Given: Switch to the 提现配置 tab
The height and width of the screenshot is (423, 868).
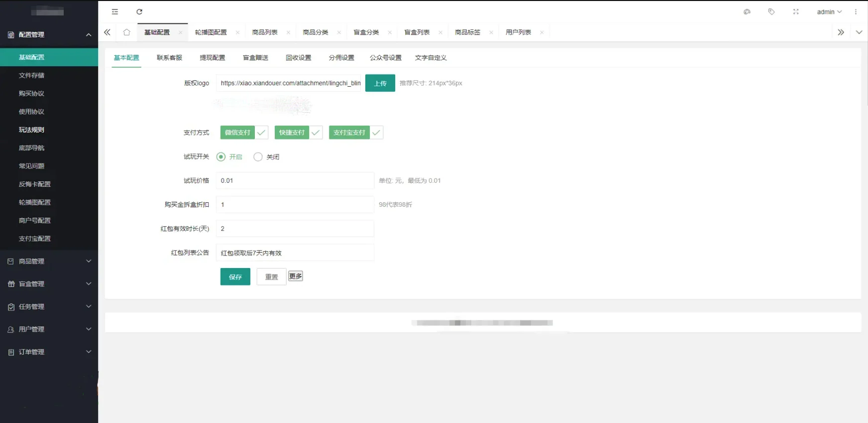Looking at the screenshot, I should pyautogui.click(x=213, y=58).
